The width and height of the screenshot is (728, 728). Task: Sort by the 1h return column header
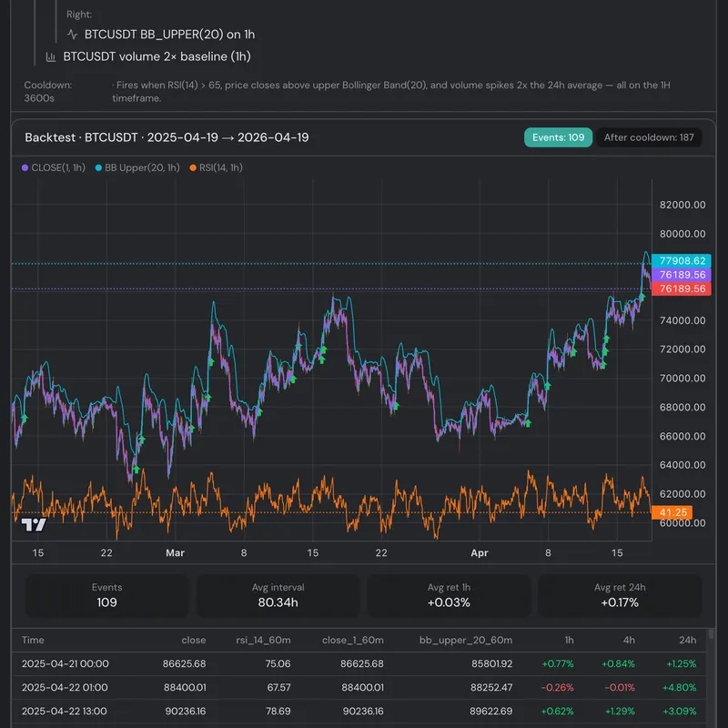(570, 640)
